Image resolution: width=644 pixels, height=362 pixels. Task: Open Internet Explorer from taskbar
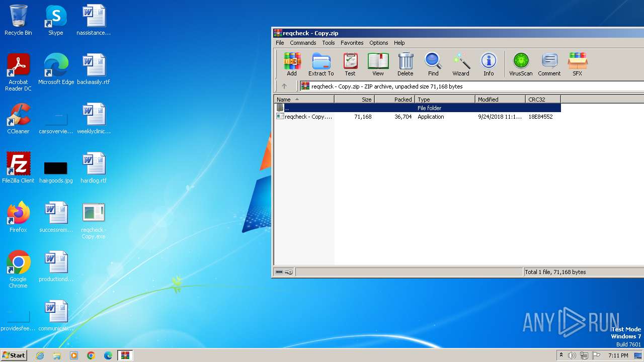pos(40,355)
